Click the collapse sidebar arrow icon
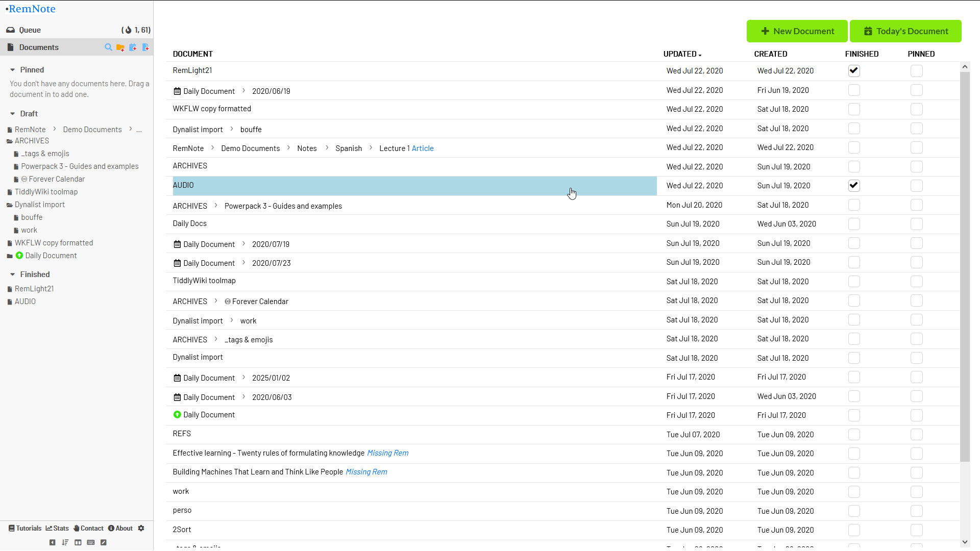The height and width of the screenshot is (551, 980). [52, 542]
